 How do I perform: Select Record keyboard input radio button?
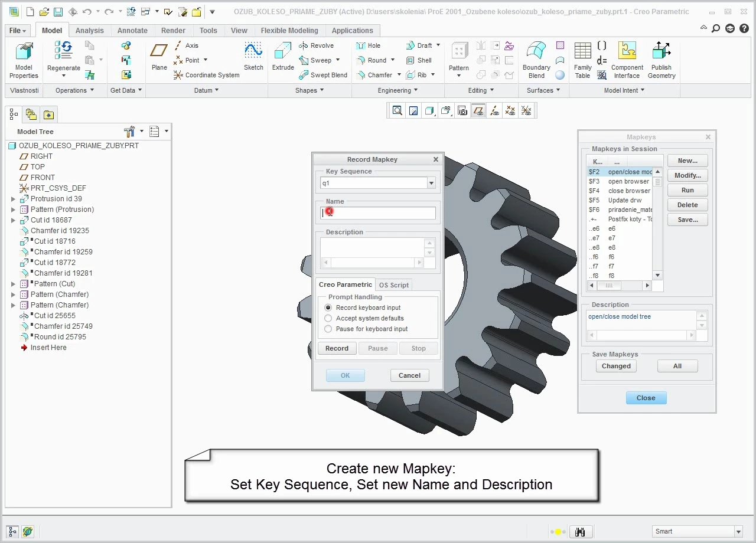pyautogui.click(x=328, y=308)
